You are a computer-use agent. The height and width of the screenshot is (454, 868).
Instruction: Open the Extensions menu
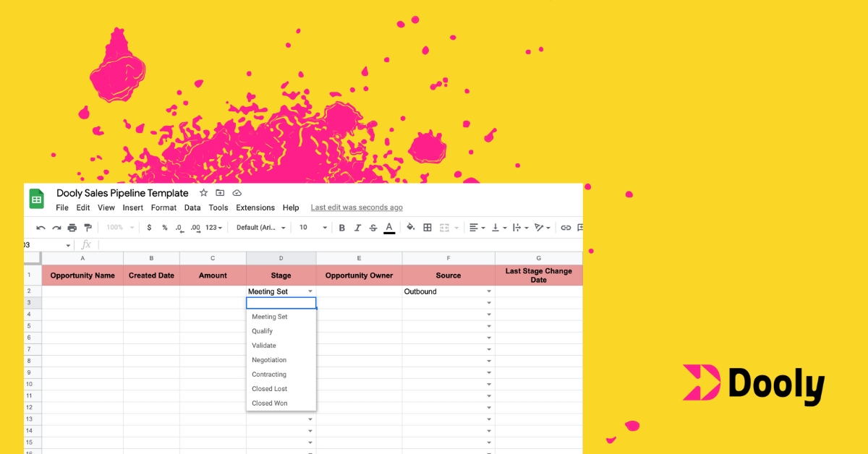pos(255,207)
